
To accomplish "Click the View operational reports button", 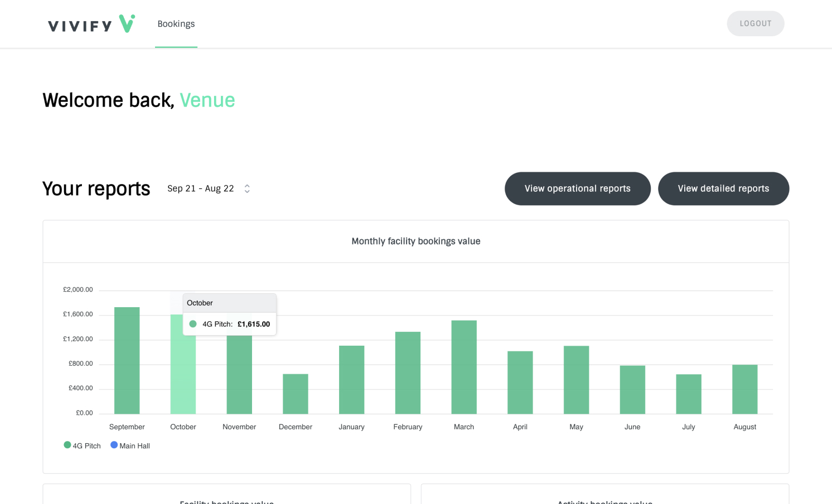I will 577,188.
